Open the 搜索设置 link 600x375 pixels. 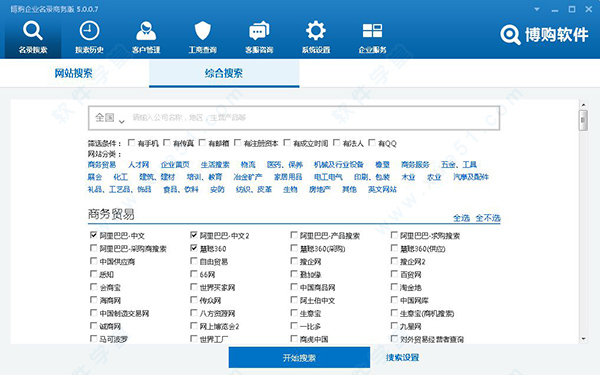pyautogui.click(x=402, y=357)
